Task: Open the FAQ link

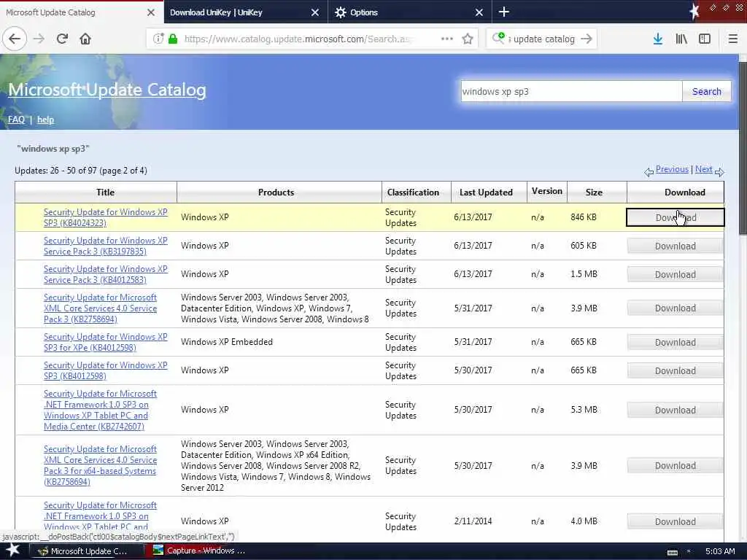Action: pos(16,120)
